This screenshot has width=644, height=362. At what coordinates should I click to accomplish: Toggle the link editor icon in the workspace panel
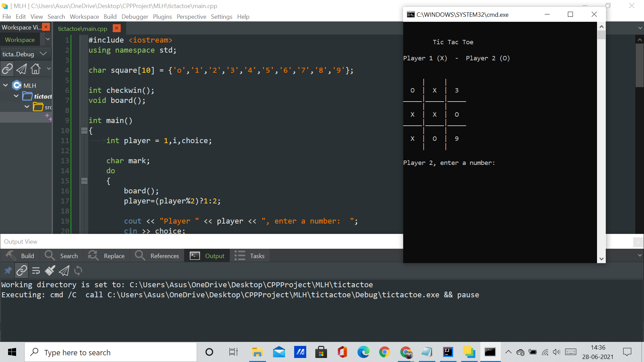[x=7, y=69]
